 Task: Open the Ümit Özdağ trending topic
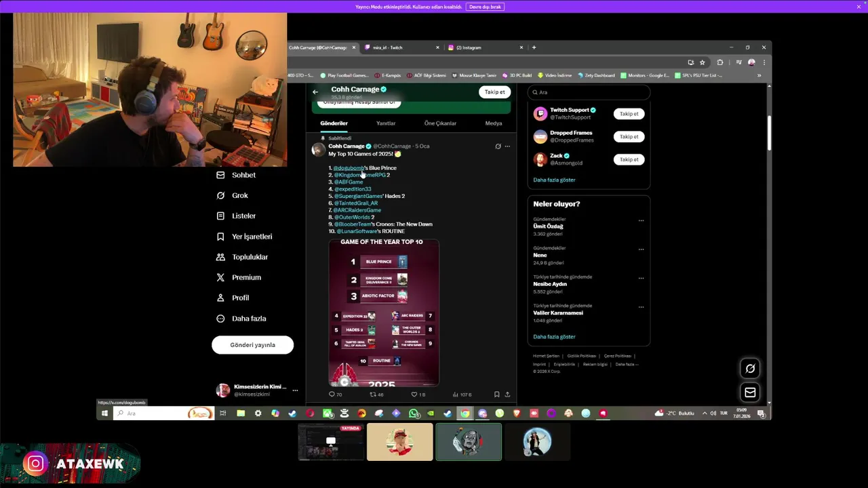549,226
